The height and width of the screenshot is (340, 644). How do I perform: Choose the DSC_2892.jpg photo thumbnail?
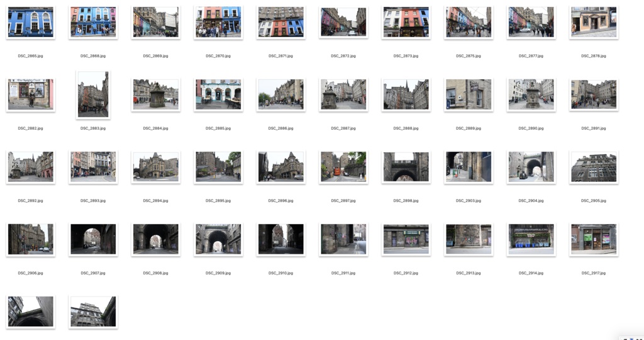coord(30,167)
